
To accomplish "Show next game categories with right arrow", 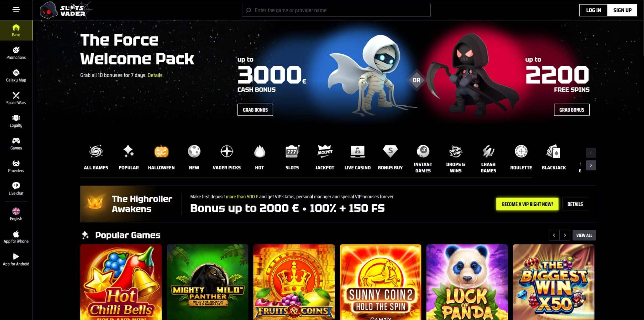I will tap(591, 165).
